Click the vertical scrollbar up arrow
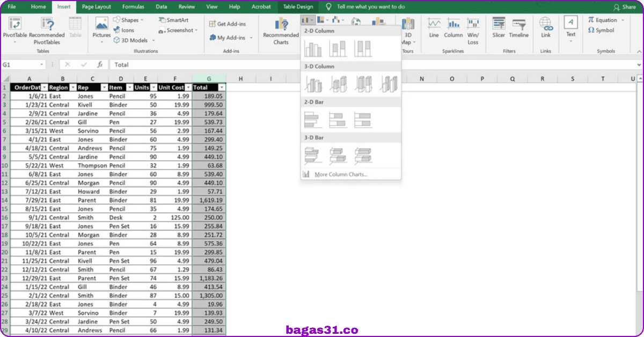 coord(639,79)
